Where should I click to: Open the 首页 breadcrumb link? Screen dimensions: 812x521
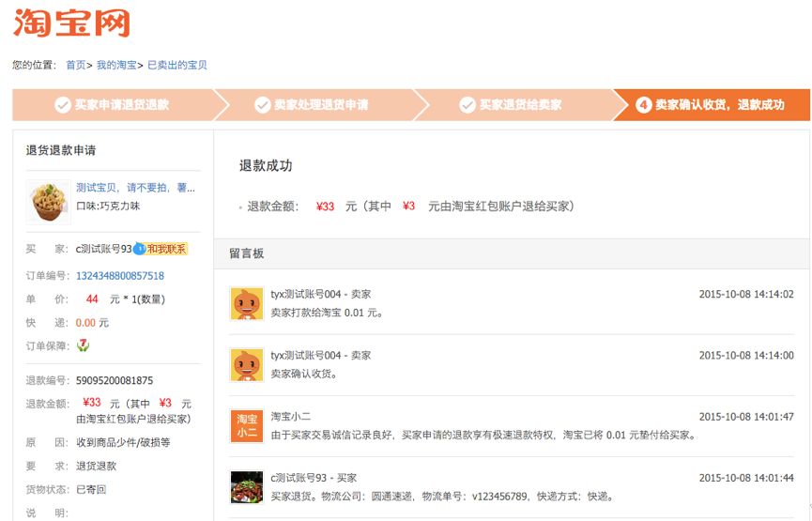76,65
